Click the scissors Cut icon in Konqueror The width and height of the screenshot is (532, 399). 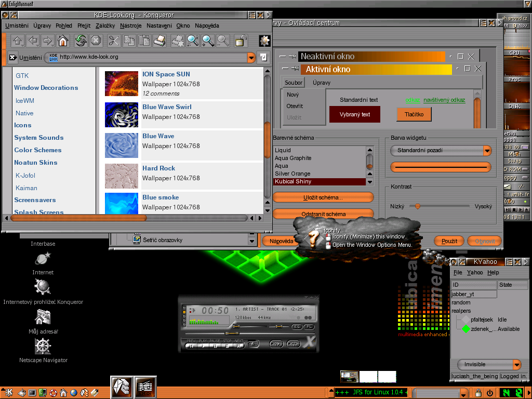[x=114, y=41]
